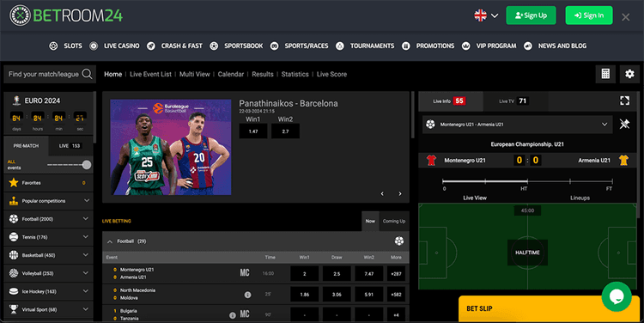Select Win2 odds 2.7 for Barcelona
This screenshot has height=323, width=644.
click(285, 131)
